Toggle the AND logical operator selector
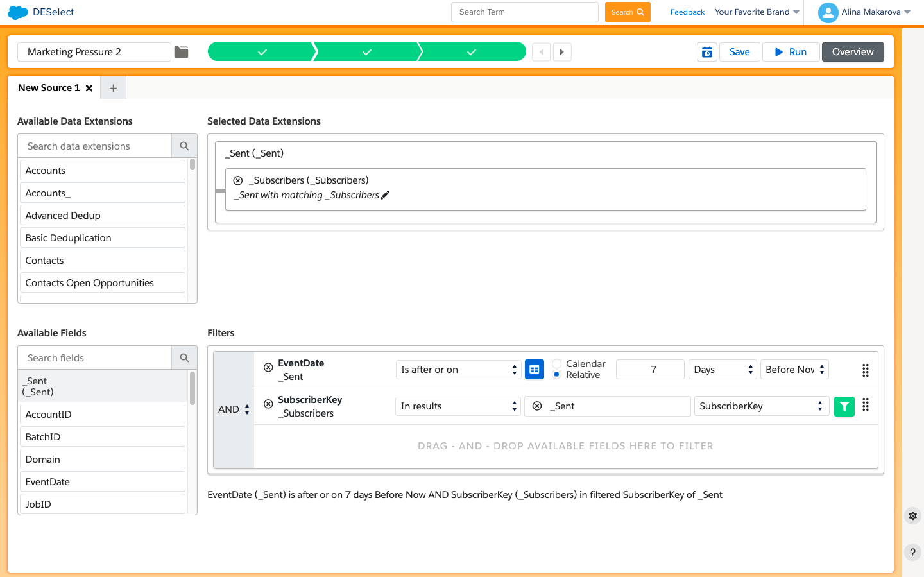 pyautogui.click(x=234, y=409)
